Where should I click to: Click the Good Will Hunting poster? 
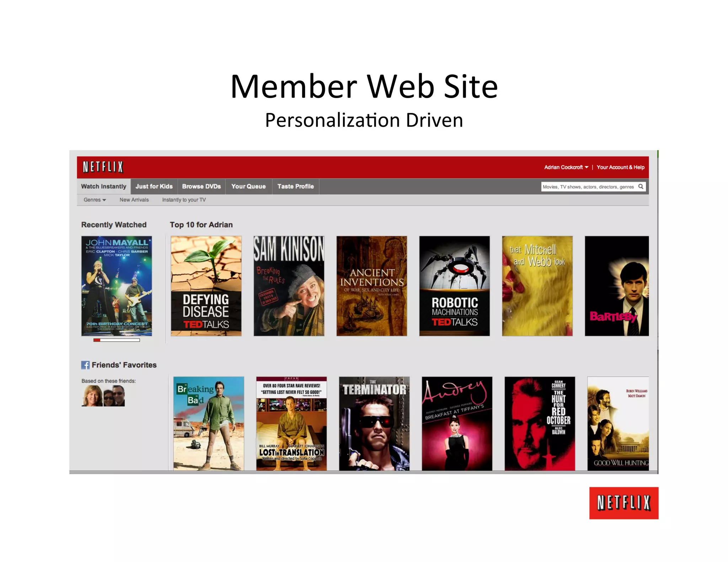618,423
